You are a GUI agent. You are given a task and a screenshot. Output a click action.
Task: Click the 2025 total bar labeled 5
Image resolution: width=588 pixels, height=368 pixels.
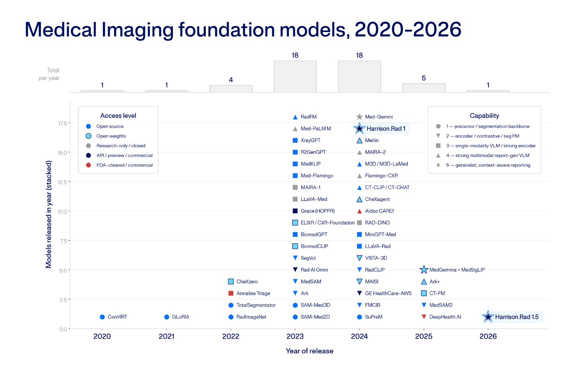(424, 88)
